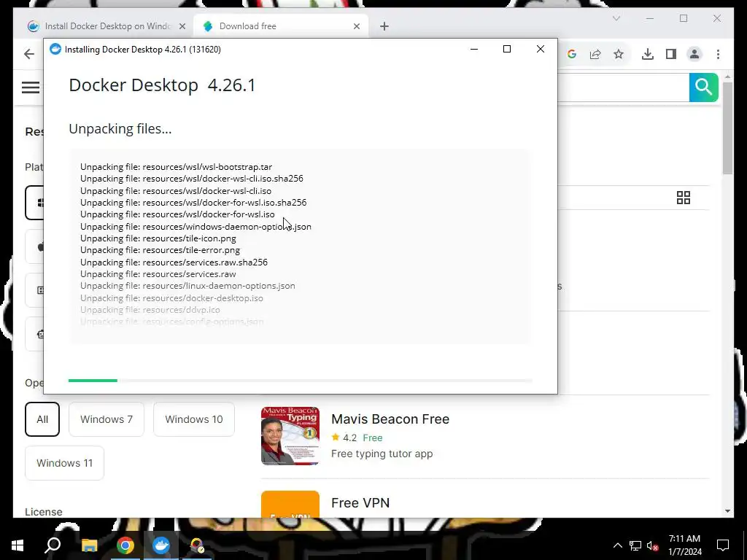Click the green search magnifier button
The width and height of the screenshot is (747, 560).
[704, 87]
